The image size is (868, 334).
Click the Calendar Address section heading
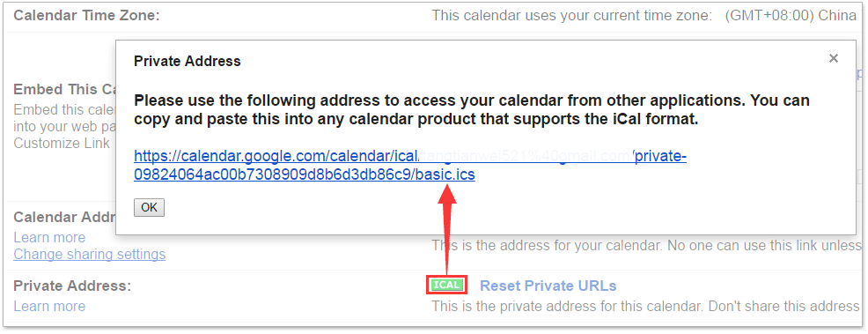63,217
